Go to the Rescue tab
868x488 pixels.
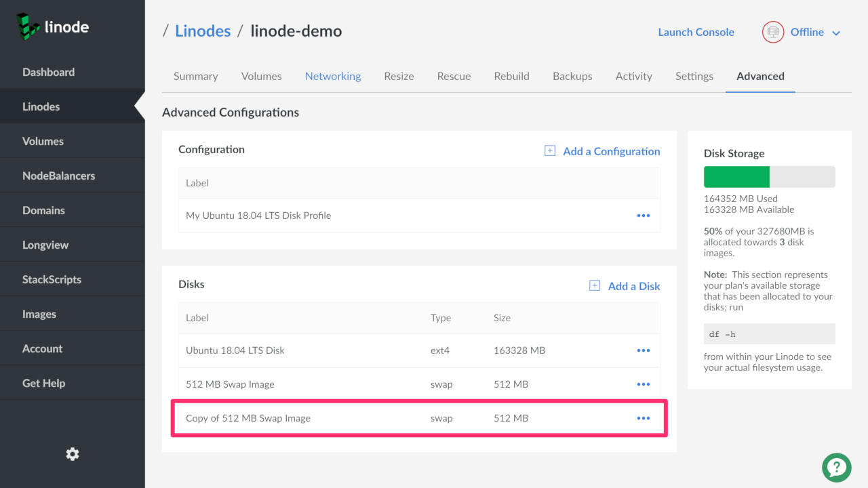click(x=454, y=76)
